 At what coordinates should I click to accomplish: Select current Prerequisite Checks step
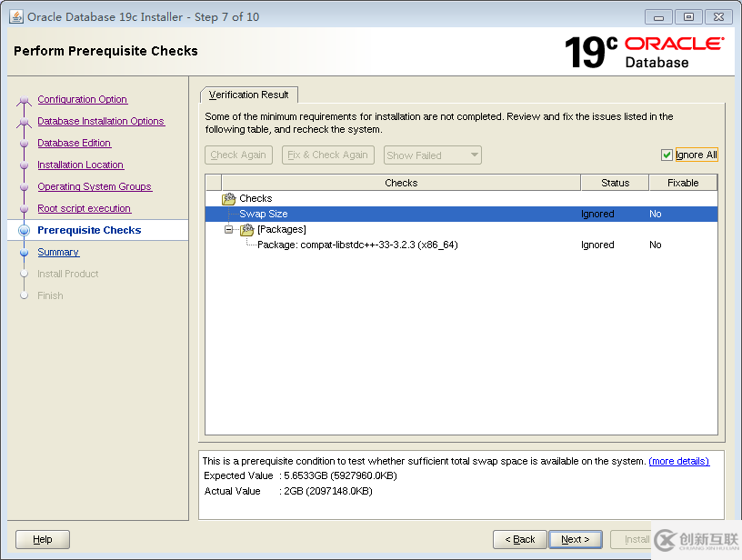89,230
